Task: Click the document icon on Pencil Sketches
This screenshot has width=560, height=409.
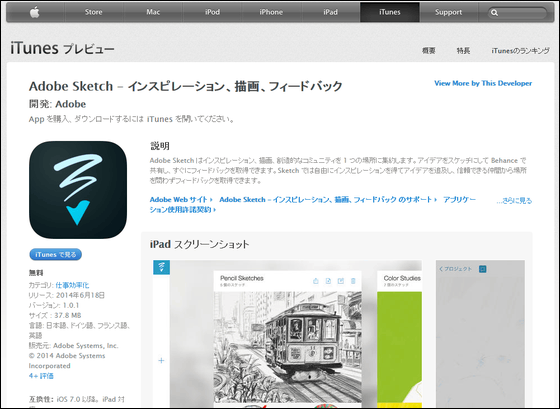Action: 328,281
